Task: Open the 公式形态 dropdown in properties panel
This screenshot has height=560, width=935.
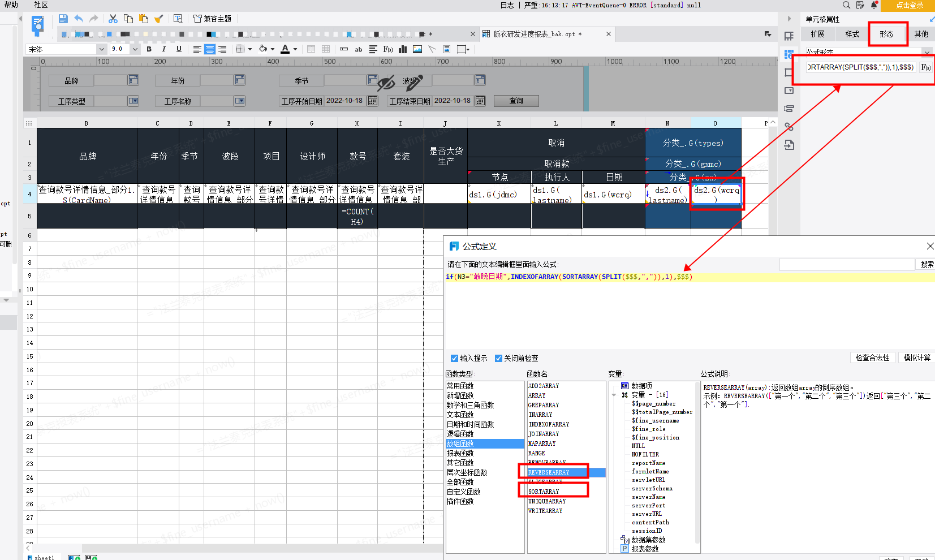Action: tap(927, 52)
